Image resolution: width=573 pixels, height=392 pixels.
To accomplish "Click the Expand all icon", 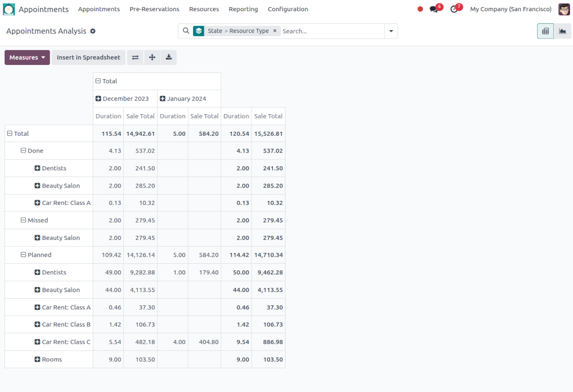I will click(152, 57).
